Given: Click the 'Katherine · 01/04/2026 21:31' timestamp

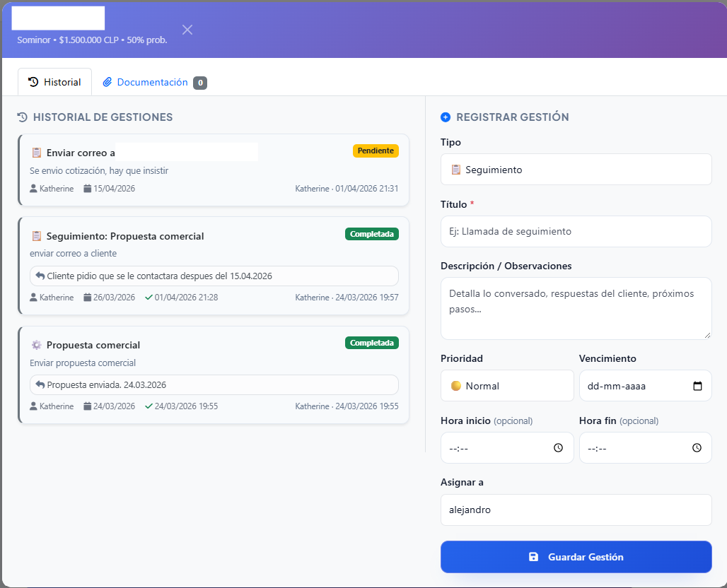Looking at the screenshot, I should point(347,189).
